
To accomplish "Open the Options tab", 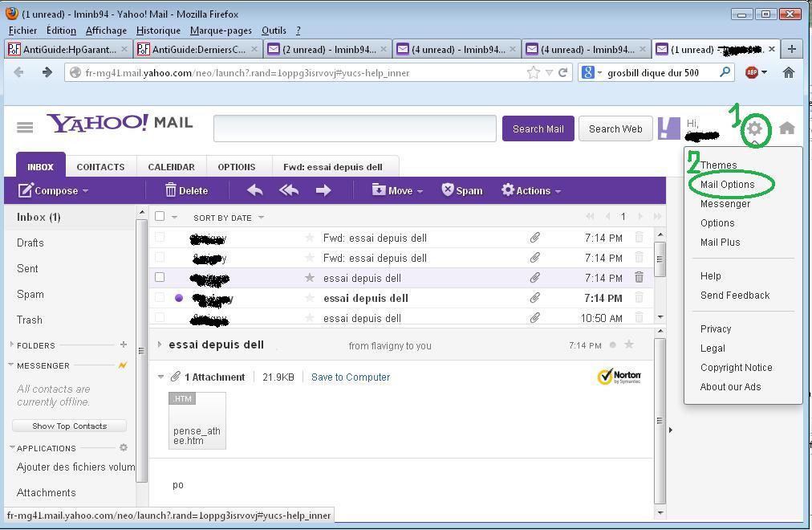I will [x=237, y=167].
